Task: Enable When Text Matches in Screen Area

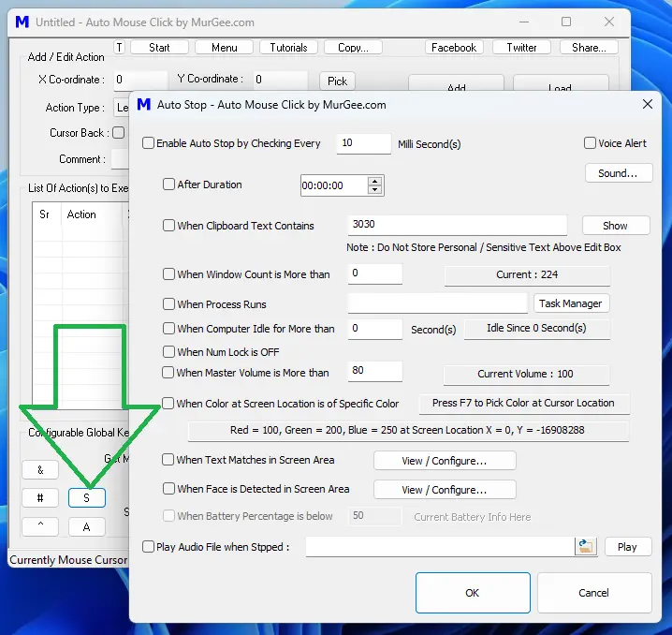Action: pyautogui.click(x=168, y=460)
